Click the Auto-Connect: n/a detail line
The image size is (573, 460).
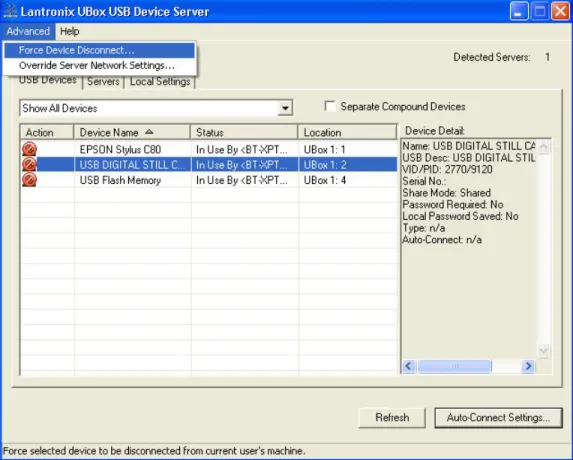click(x=442, y=240)
